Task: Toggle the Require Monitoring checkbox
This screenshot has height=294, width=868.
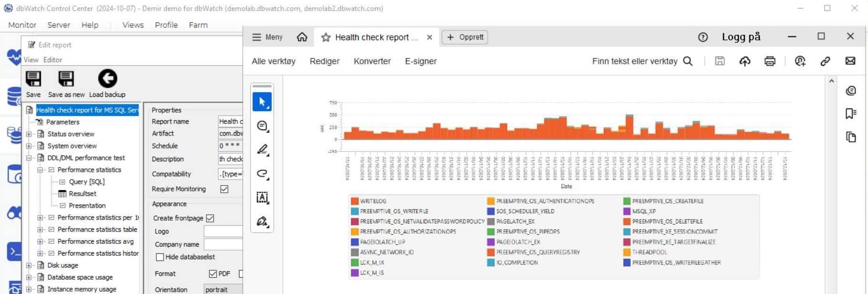Action: 224,189
